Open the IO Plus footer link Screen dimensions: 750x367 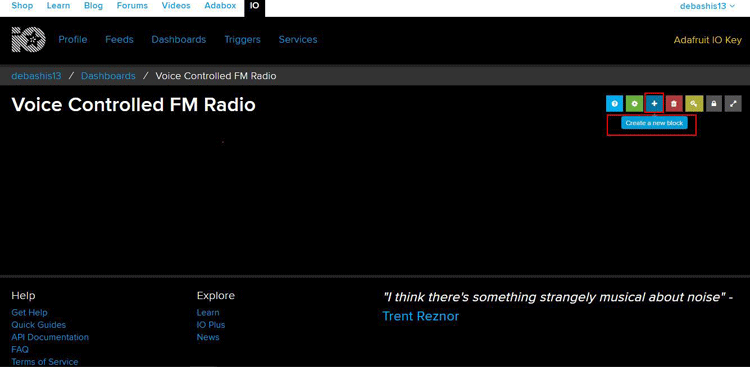coord(210,325)
